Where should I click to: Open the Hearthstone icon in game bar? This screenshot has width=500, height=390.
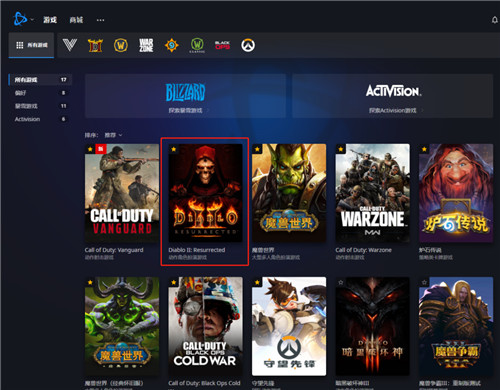click(x=172, y=45)
